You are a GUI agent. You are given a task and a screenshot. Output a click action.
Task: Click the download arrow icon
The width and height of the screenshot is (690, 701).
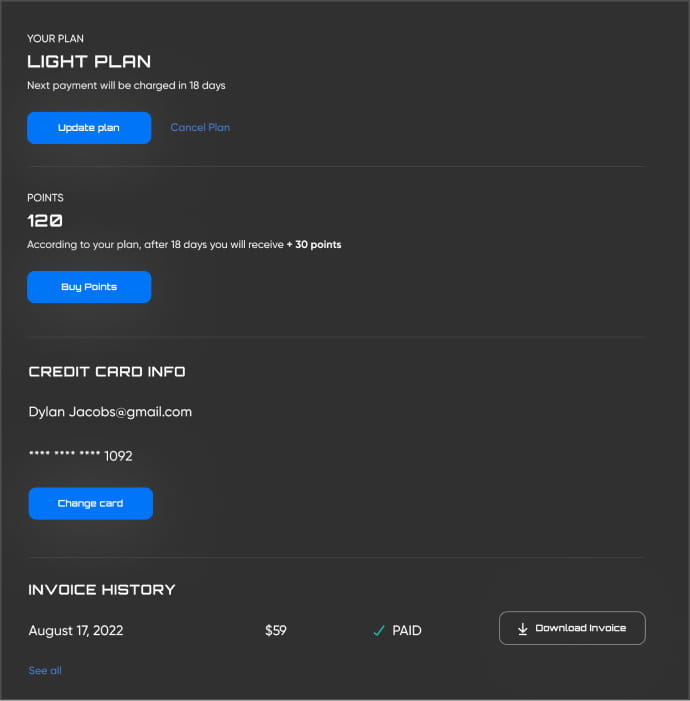point(522,629)
